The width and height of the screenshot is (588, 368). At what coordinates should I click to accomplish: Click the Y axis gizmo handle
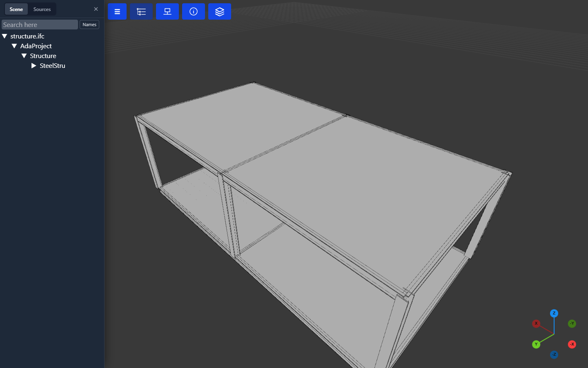pos(536,344)
